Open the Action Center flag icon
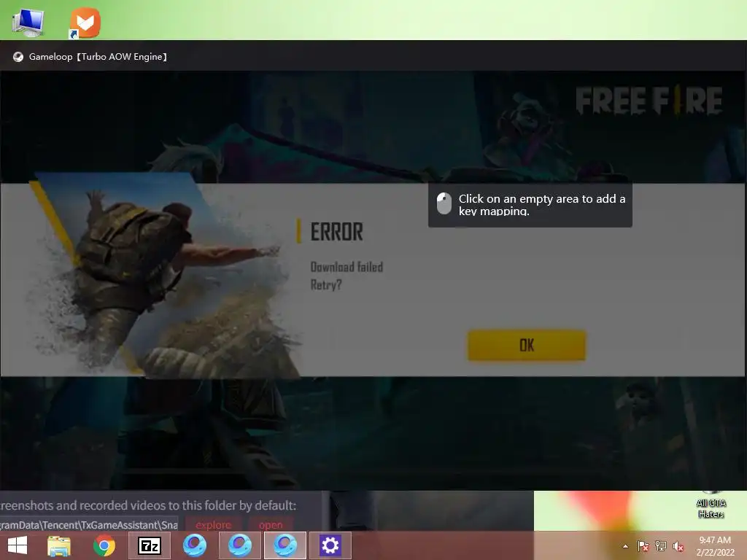Screen dimensions: 747x560 [x=643, y=546]
